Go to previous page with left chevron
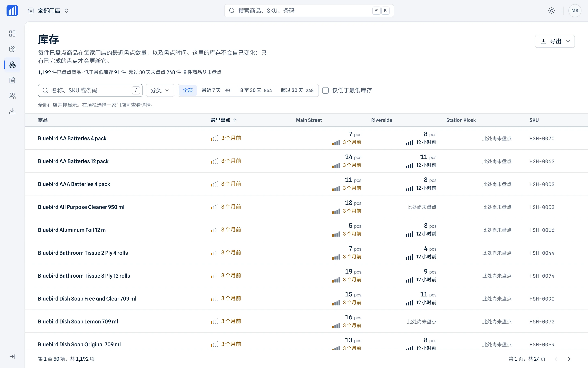The height and width of the screenshot is (368, 588). coord(556,359)
